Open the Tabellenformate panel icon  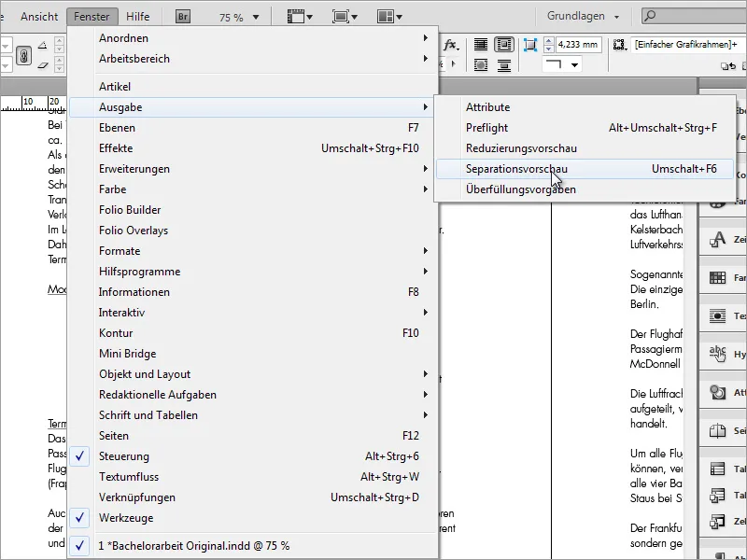click(x=717, y=496)
